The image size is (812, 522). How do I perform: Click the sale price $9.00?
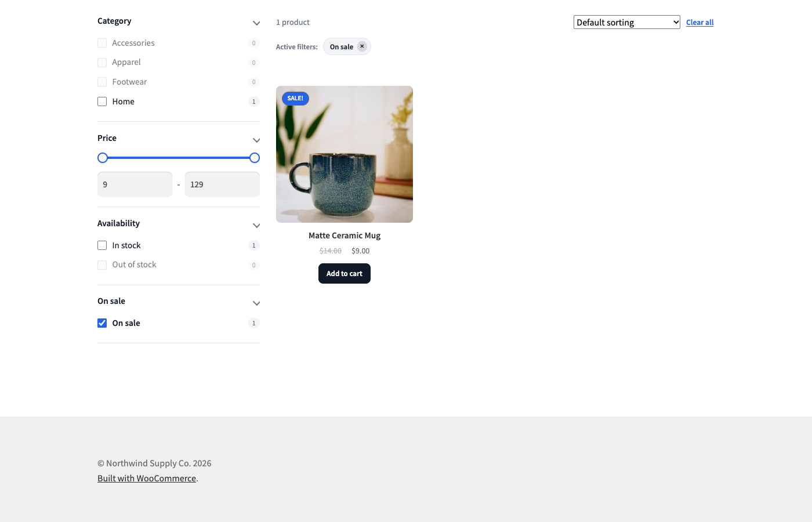click(360, 251)
